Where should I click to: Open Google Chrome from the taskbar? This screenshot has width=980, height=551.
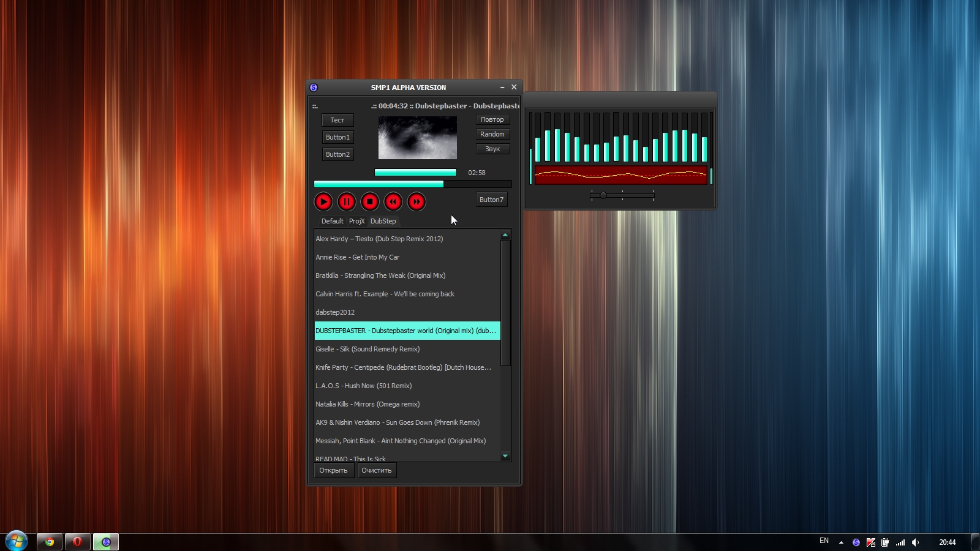(50, 542)
